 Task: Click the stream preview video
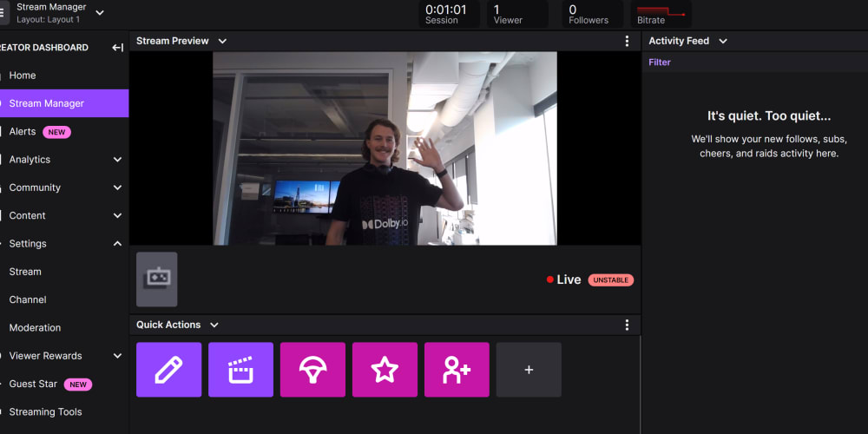[x=385, y=148]
